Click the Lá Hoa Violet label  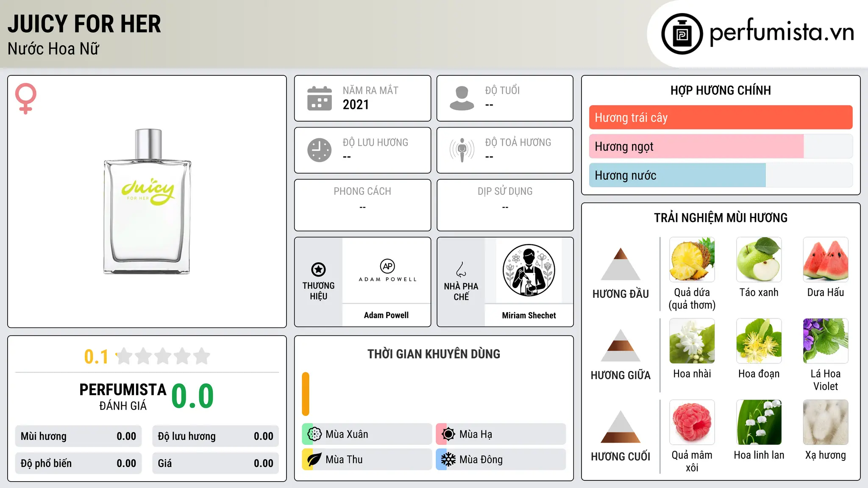coord(826,380)
